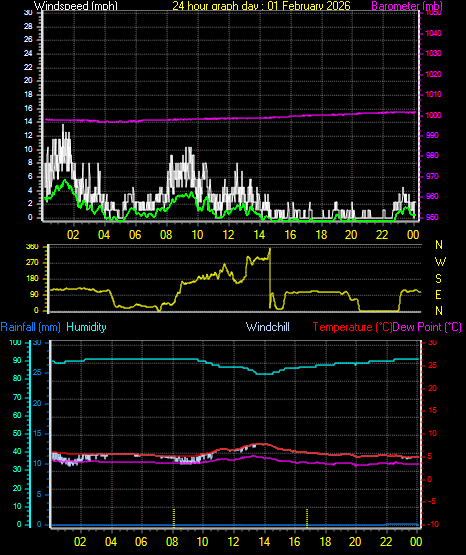
Task: Click the 950 barometer axis value
Action: pos(432,217)
